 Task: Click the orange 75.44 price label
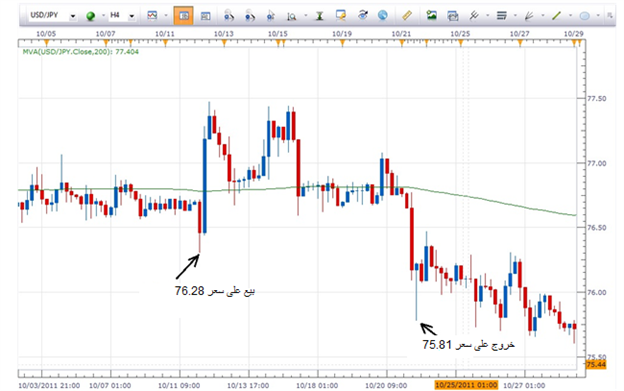[596, 364]
